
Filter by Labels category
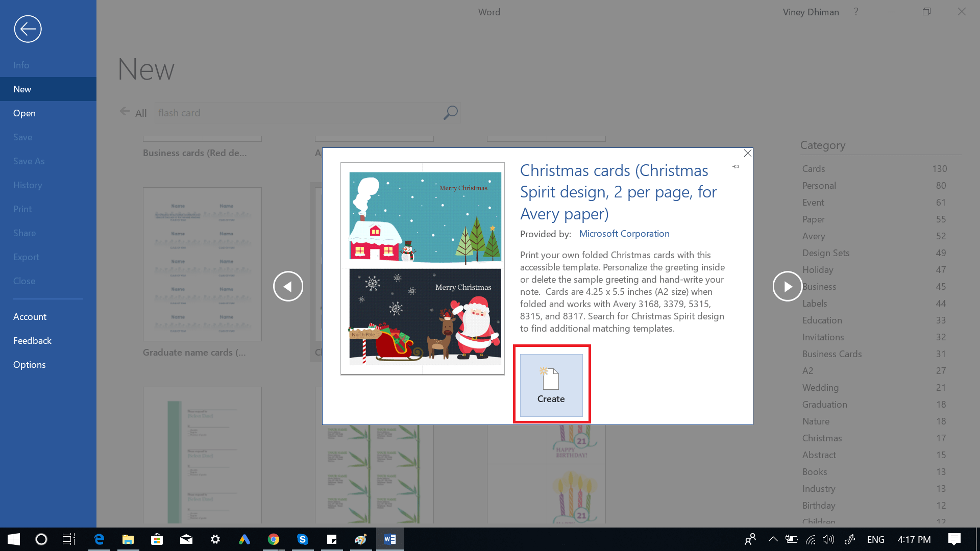click(x=874, y=304)
